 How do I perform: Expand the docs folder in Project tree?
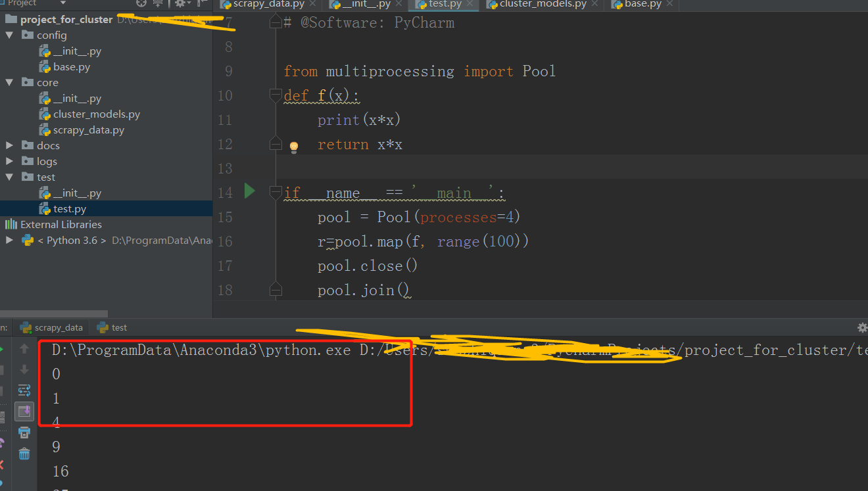coord(9,145)
